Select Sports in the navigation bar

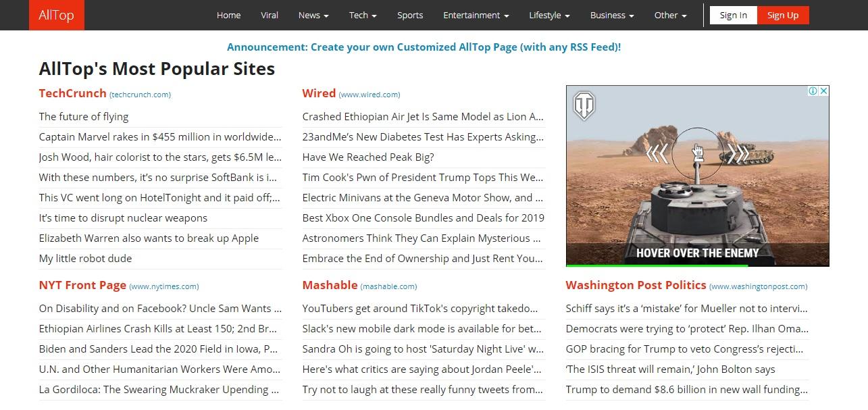tap(410, 16)
